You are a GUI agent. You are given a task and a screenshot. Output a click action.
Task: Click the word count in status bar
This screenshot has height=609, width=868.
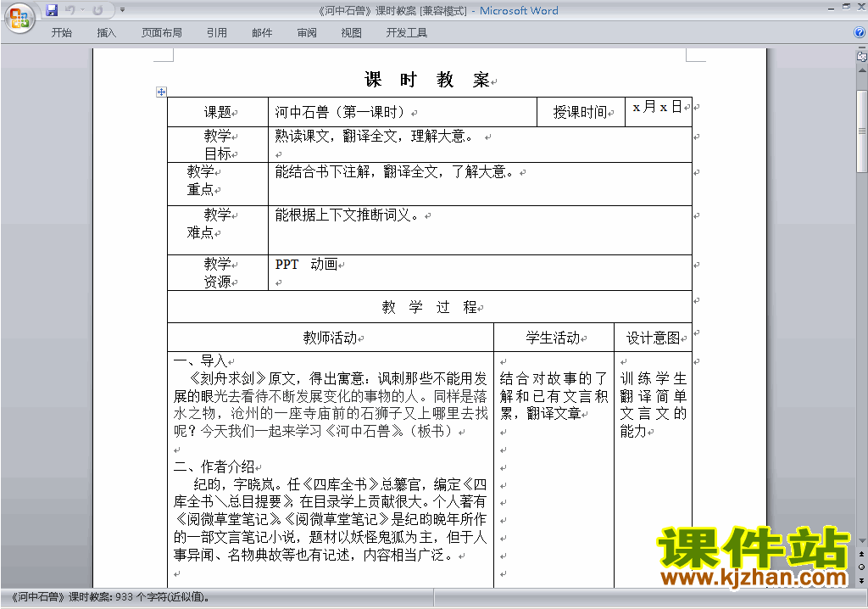coord(111,597)
